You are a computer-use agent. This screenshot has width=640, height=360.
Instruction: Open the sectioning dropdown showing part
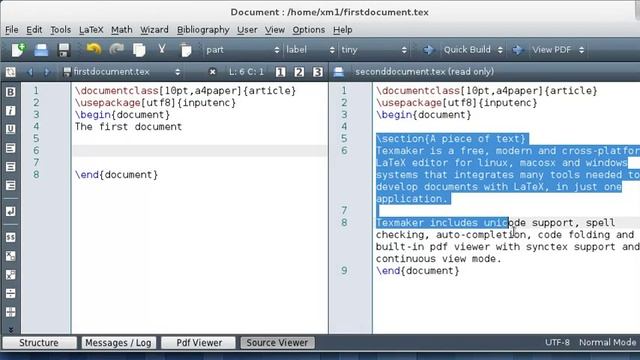(x=242, y=50)
